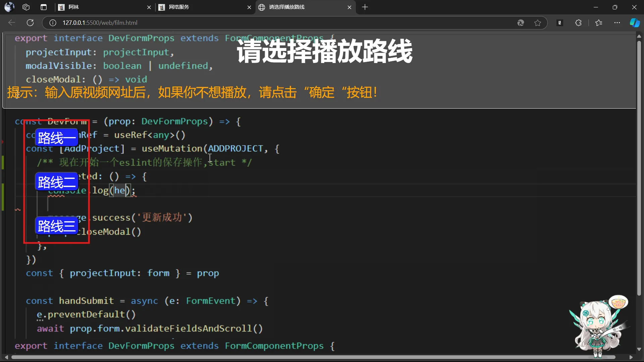This screenshot has height=362, width=644.
Task: Click the browser profile avatar
Action: pos(9,7)
